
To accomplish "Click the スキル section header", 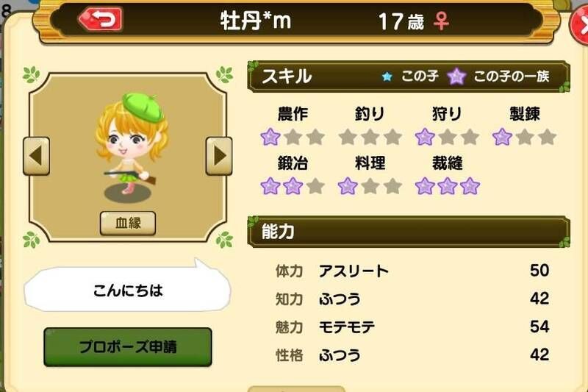I will (x=409, y=76).
